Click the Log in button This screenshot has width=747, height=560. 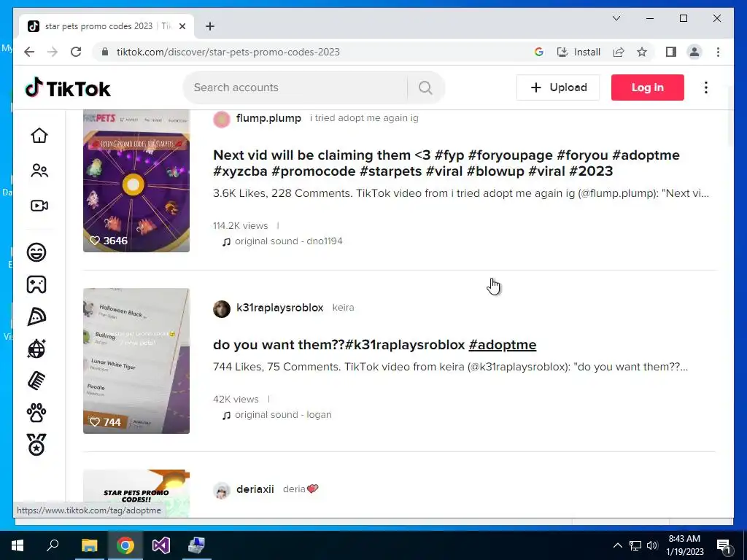(648, 87)
